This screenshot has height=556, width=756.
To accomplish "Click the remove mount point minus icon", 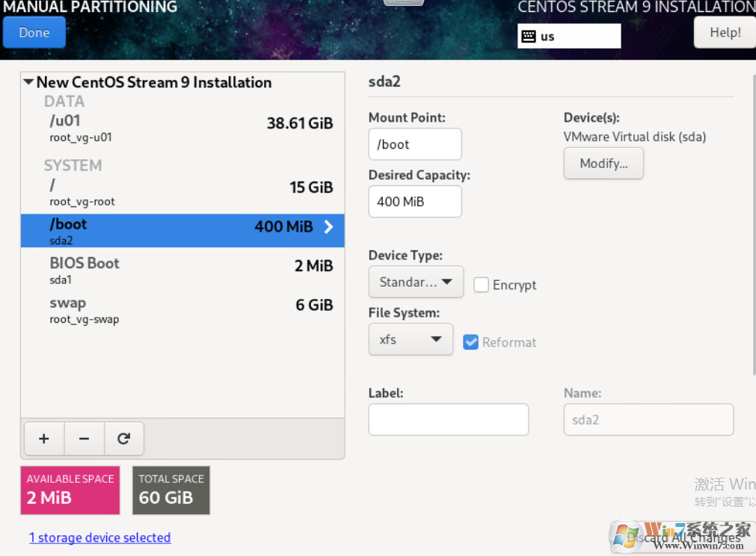I will click(x=84, y=439).
